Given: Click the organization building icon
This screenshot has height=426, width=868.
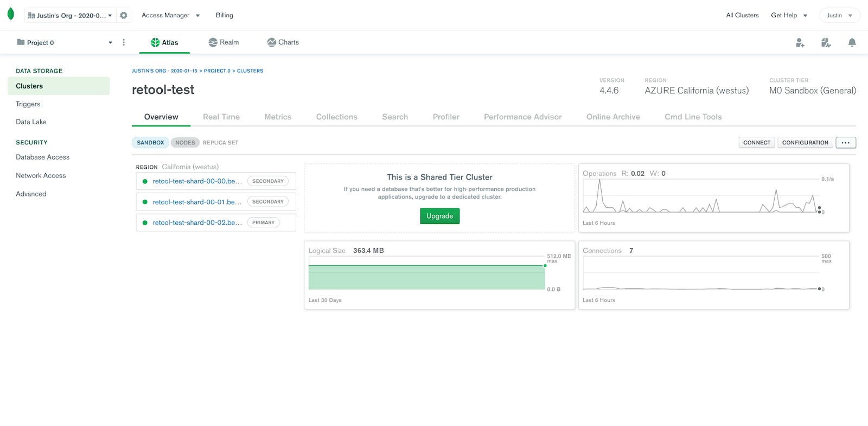Looking at the screenshot, I should pyautogui.click(x=31, y=16).
